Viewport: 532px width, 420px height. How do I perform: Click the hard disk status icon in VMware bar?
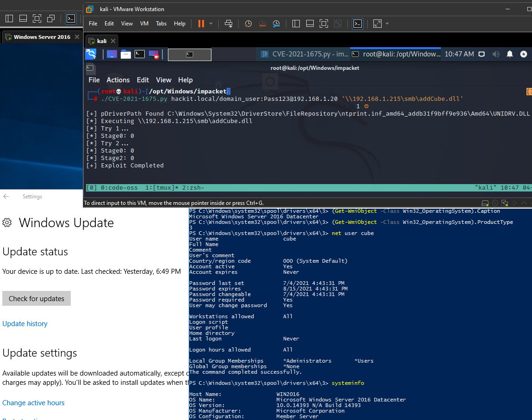pyautogui.click(x=485, y=203)
